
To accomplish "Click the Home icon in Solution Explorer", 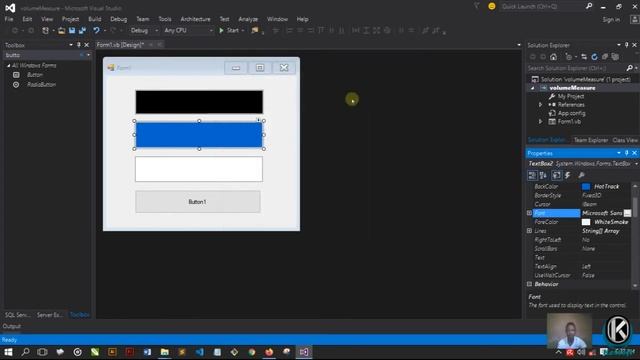I will 553,57.
